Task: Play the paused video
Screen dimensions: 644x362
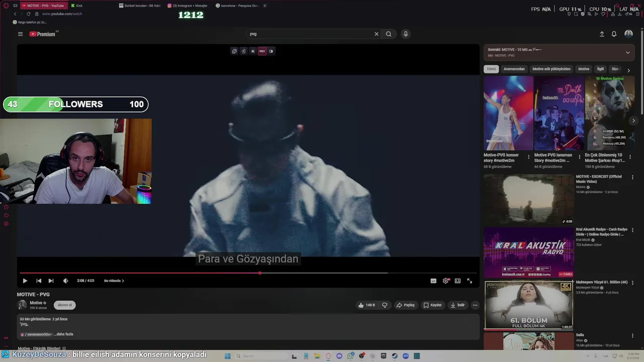Action: coord(25,281)
